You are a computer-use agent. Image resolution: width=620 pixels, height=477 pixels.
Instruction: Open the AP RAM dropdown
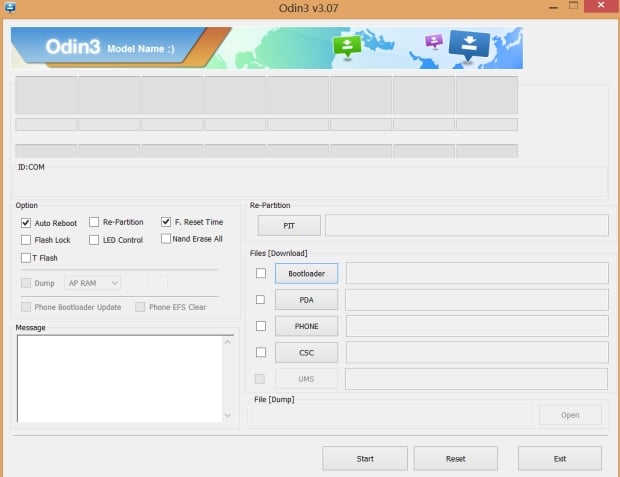(93, 283)
